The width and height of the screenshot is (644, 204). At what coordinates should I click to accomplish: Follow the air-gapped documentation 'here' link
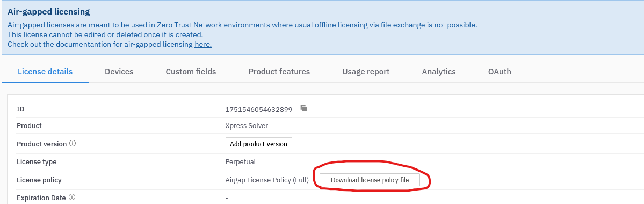pos(203,44)
